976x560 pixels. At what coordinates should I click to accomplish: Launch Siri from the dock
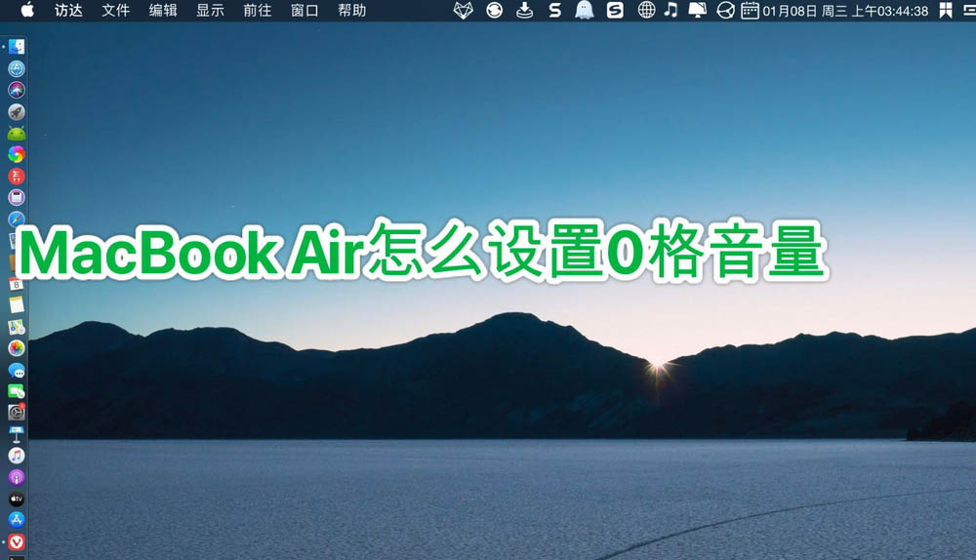17,90
